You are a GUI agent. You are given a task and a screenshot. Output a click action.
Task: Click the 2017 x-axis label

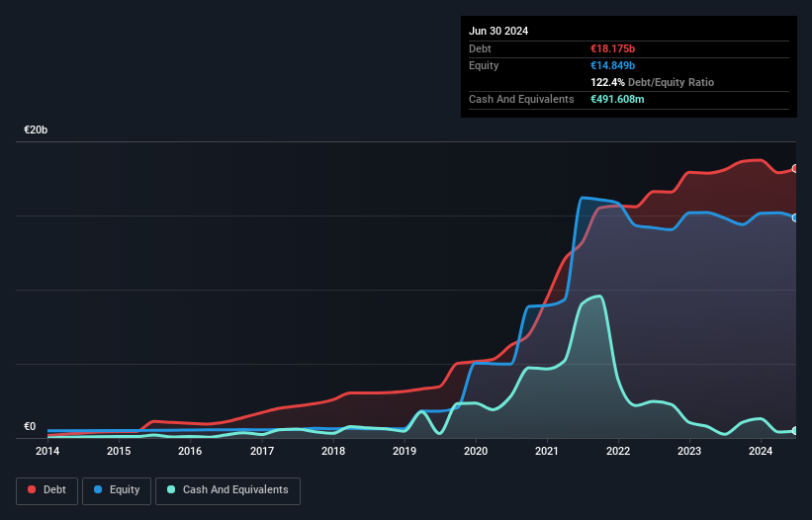coord(262,451)
